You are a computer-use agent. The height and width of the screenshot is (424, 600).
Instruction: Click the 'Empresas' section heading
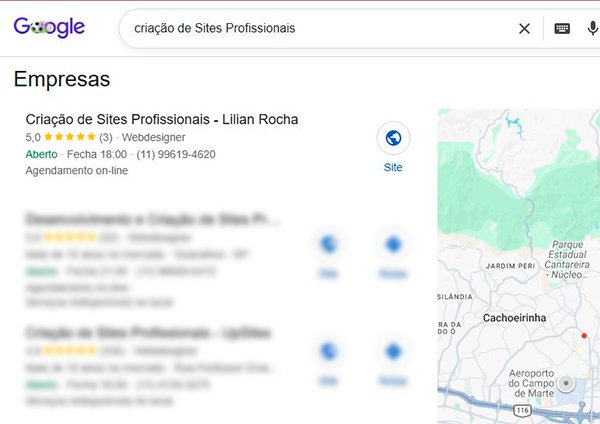click(x=62, y=79)
